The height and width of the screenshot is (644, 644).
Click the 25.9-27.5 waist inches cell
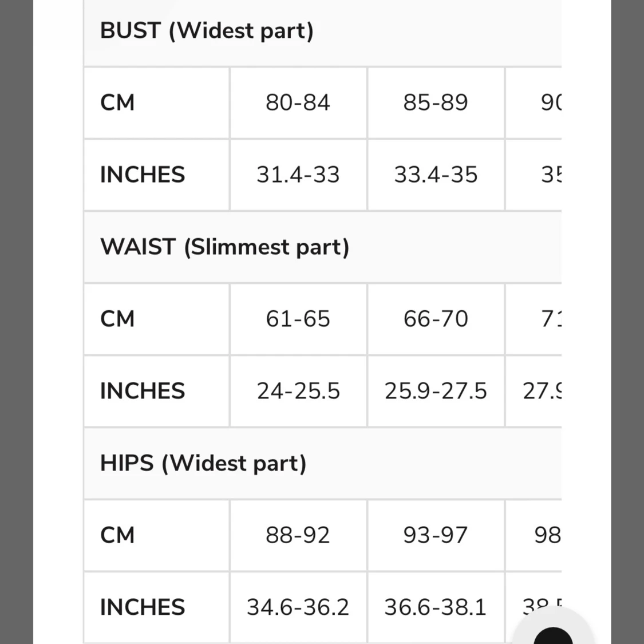click(436, 392)
